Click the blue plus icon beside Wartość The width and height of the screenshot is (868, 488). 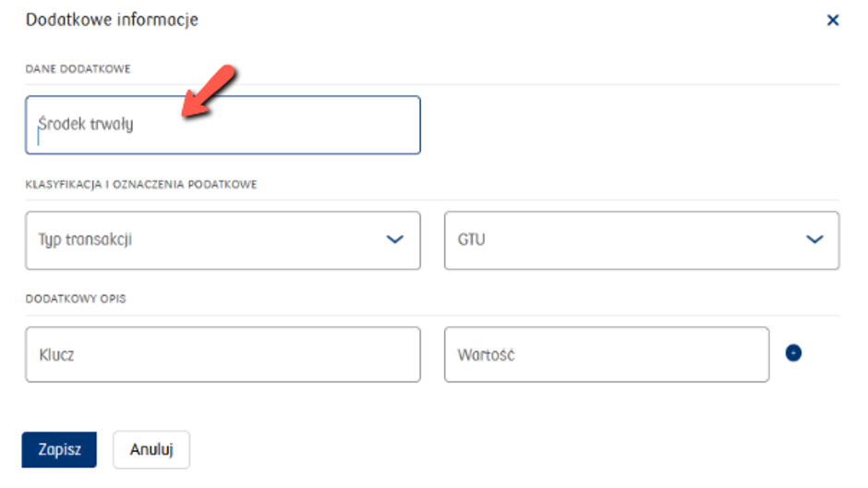[x=793, y=353]
